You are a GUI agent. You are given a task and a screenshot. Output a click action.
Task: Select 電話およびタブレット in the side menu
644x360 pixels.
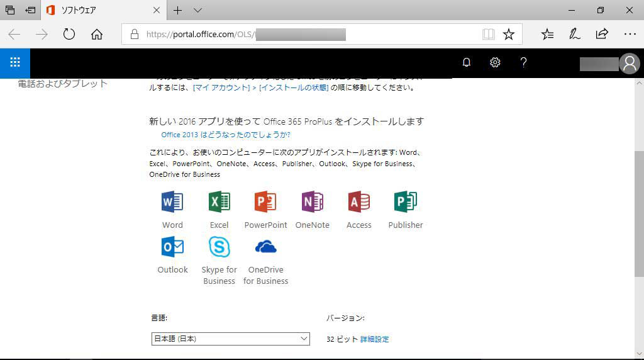(62, 84)
